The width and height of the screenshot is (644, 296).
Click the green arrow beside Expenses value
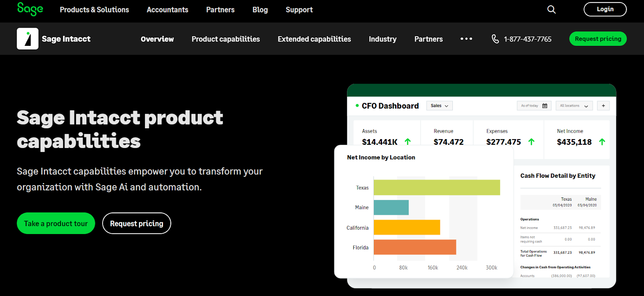pos(531,142)
